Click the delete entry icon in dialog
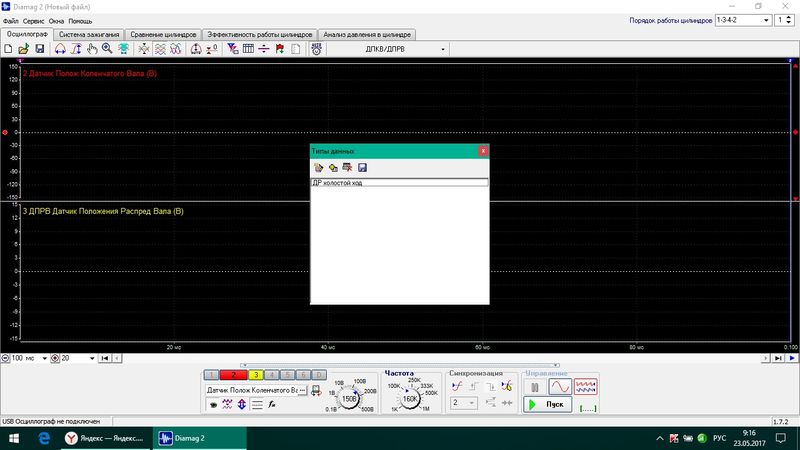 tap(347, 167)
